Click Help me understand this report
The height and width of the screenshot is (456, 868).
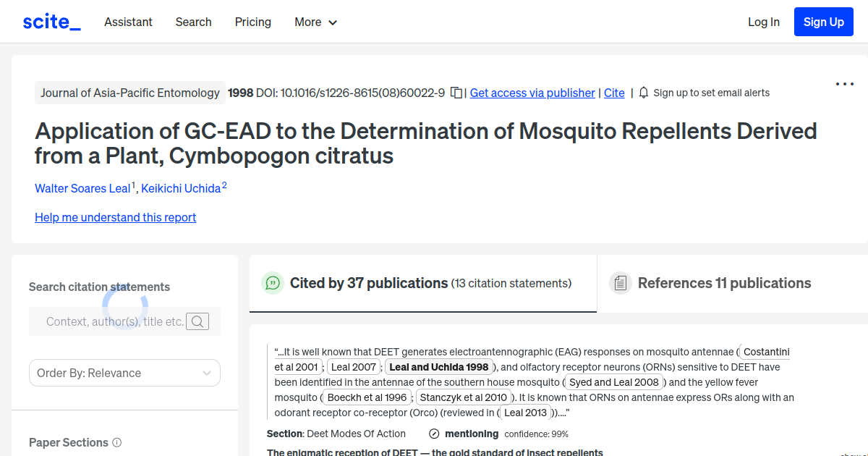(x=115, y=217)
